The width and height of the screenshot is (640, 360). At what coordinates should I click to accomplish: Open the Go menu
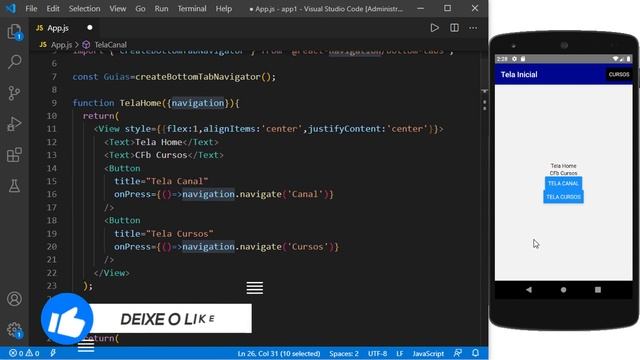(140, 9)
